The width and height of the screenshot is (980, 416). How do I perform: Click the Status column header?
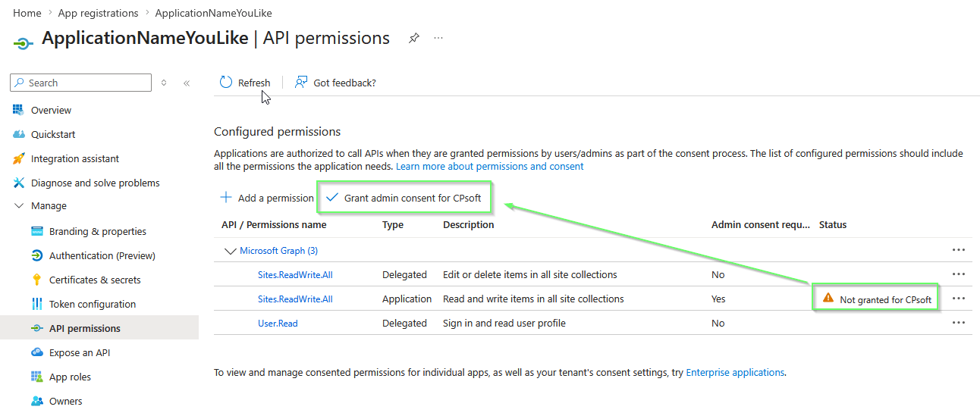point(833,224)
